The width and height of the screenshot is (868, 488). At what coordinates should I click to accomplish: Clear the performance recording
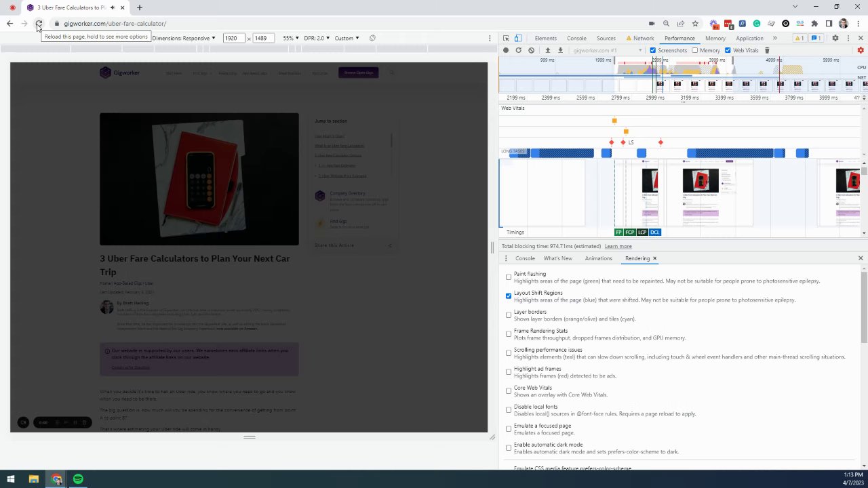[532, 50]
